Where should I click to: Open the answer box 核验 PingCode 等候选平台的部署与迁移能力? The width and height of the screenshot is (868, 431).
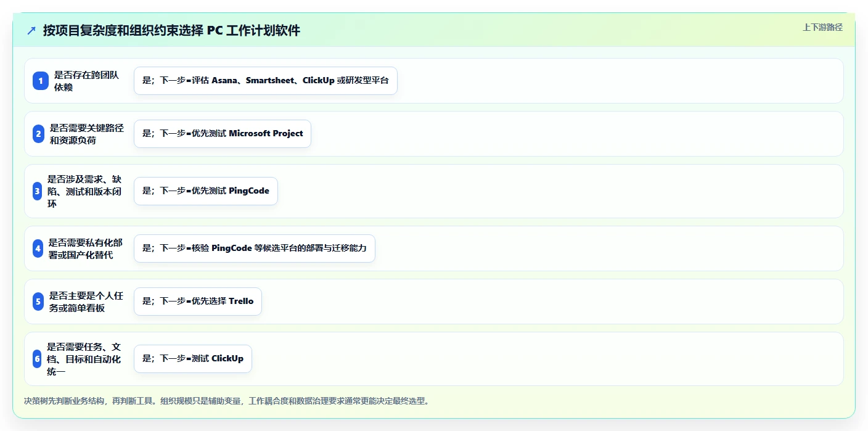255,248
